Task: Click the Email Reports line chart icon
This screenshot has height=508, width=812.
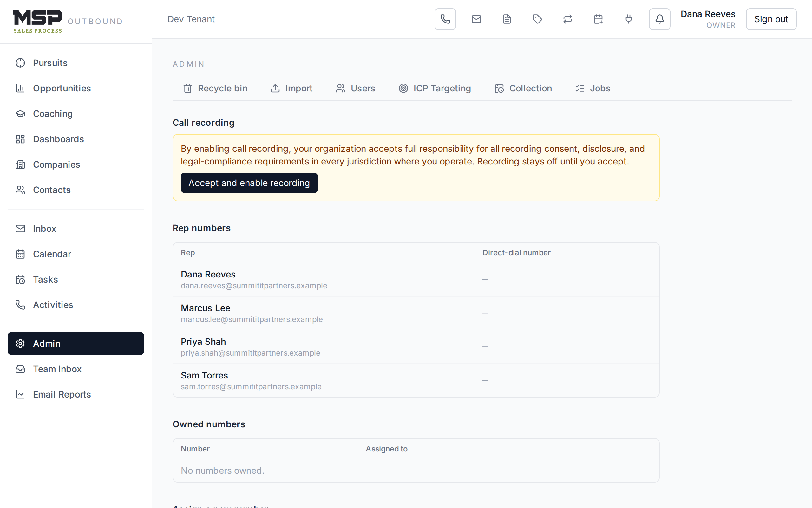Action: 21,394
